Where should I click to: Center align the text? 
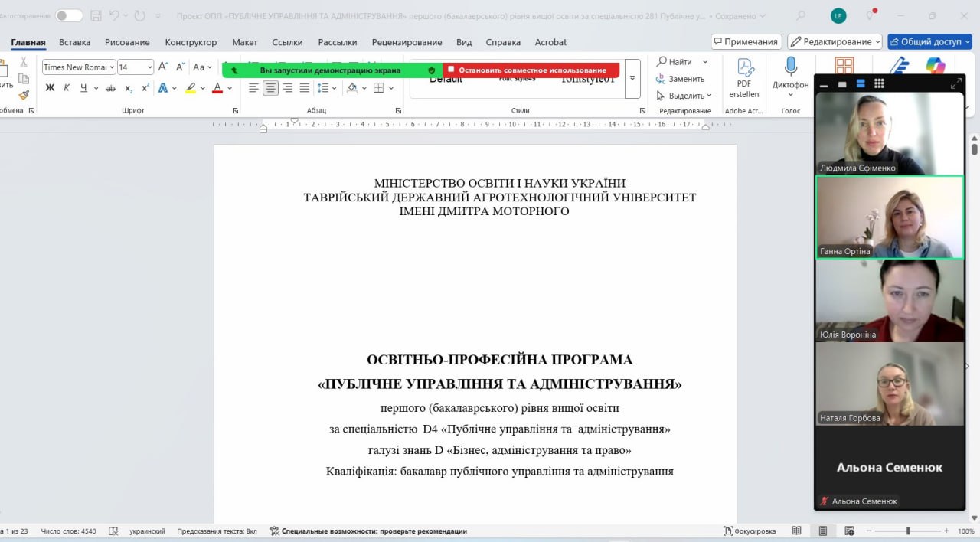tap(270, 88)
